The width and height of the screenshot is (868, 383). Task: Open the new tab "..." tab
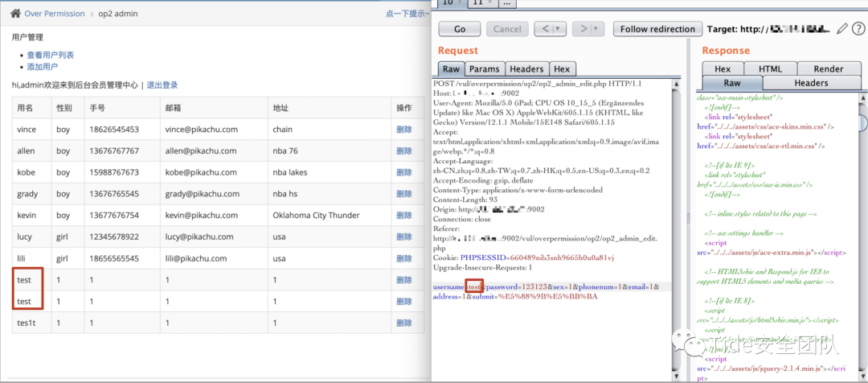pos(508,2)
